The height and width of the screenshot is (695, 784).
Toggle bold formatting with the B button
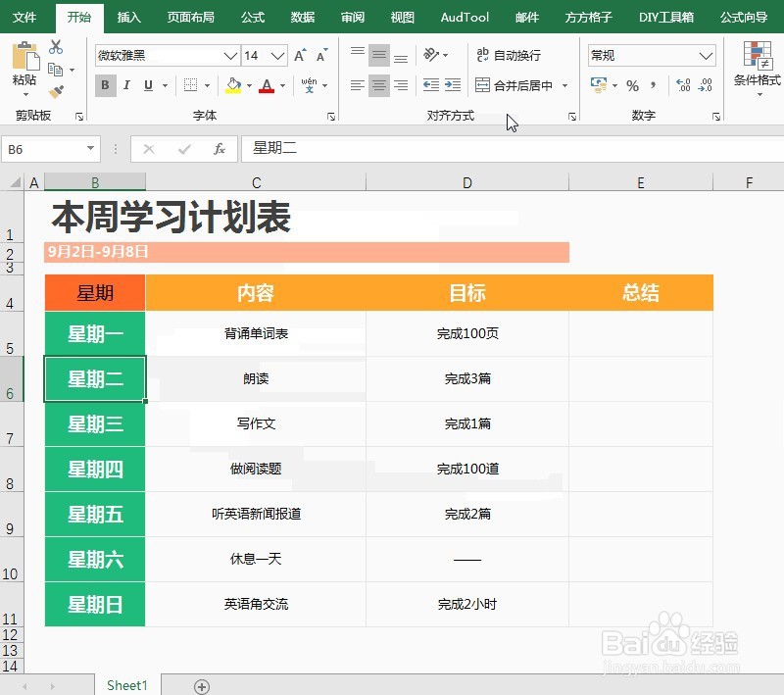click(105, 85)
